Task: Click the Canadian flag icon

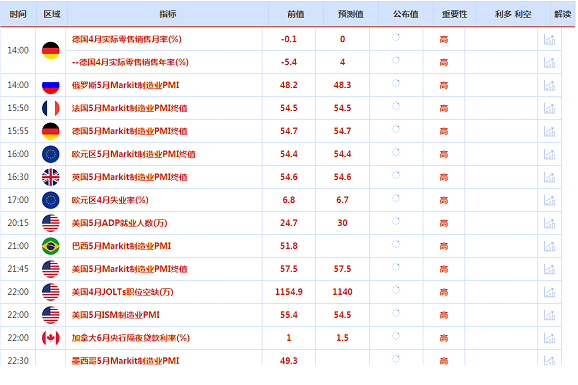Action: [x=51, y=338]
